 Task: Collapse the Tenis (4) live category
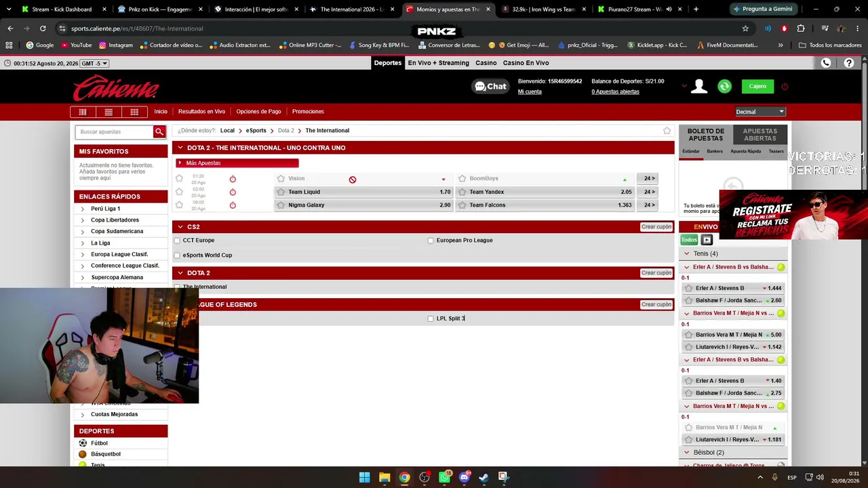[686, 253]
